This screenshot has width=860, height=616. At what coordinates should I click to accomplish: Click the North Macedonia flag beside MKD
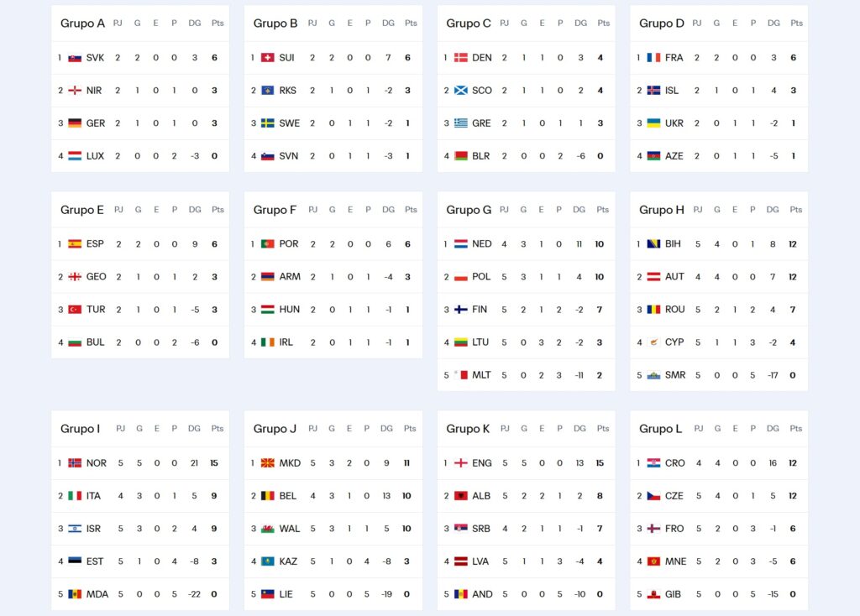tap(268, 463)
